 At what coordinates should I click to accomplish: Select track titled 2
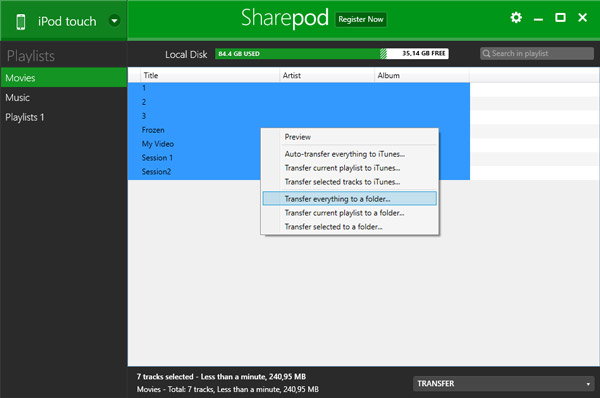coord(298,102)
